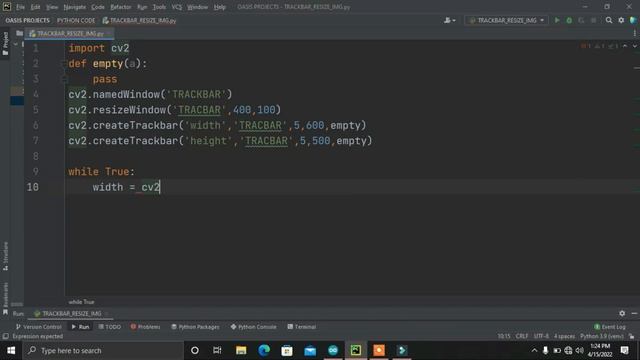The width and height of the screenshot is (640, 360).
Task: Open the Tools menu
Action: click(159, 7)
